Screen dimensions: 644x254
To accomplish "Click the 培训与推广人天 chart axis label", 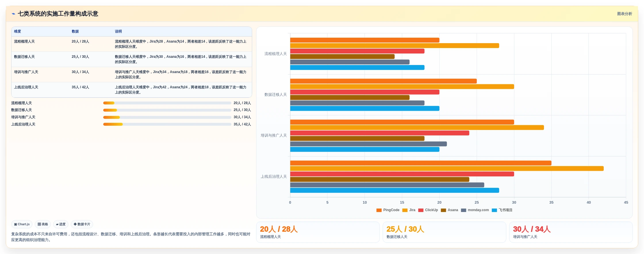I will click(274, 135).
